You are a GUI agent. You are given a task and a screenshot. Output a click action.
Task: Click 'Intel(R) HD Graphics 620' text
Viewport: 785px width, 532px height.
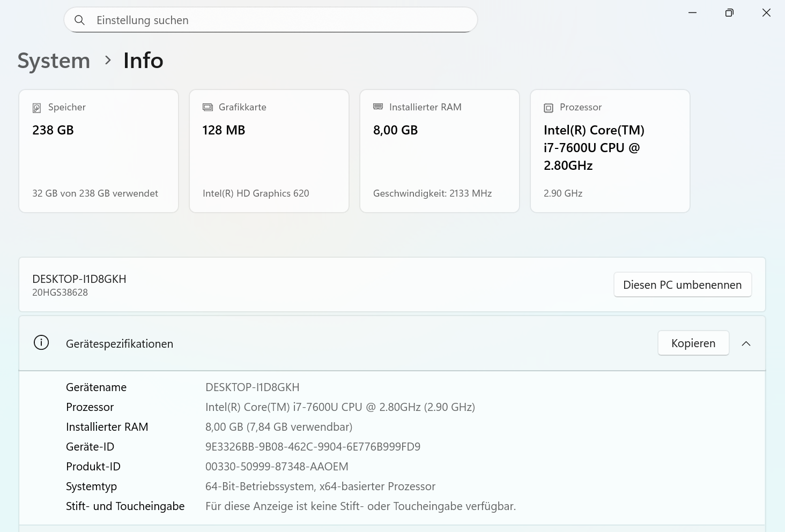[x=256, y=193]
